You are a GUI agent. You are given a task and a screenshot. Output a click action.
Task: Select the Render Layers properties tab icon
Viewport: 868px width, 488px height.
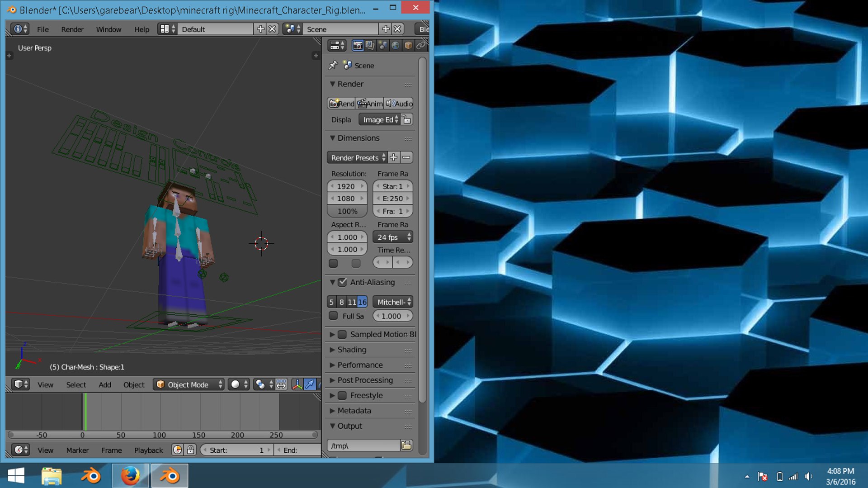[370, 45]
